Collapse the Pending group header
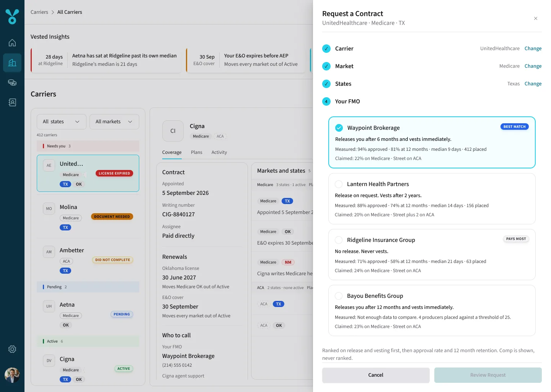551x392 pixels. click(x=88, y=287)
